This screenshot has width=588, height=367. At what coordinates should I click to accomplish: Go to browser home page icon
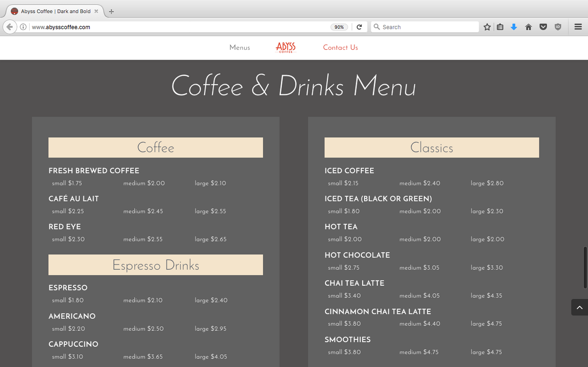tap(528, 27)
